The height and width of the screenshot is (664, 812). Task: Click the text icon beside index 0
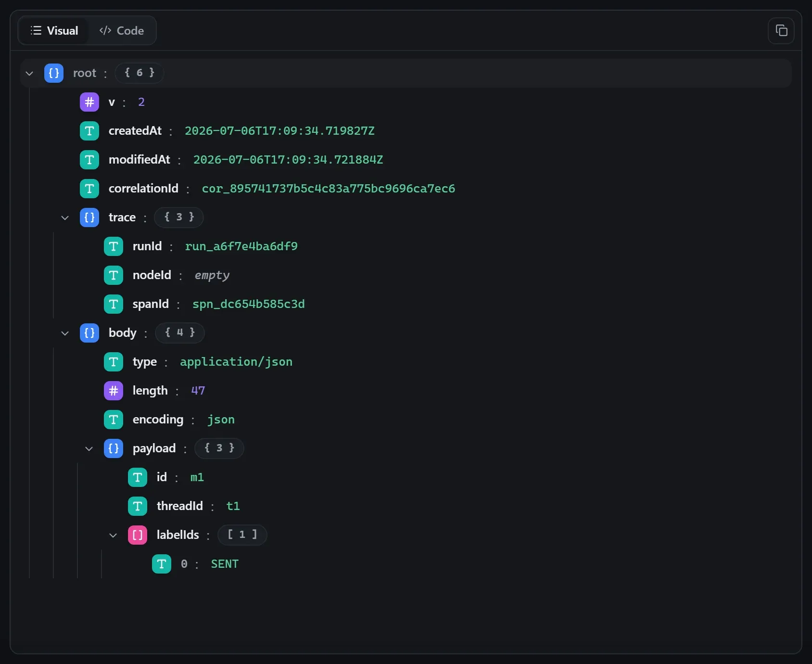coord(162,564)
